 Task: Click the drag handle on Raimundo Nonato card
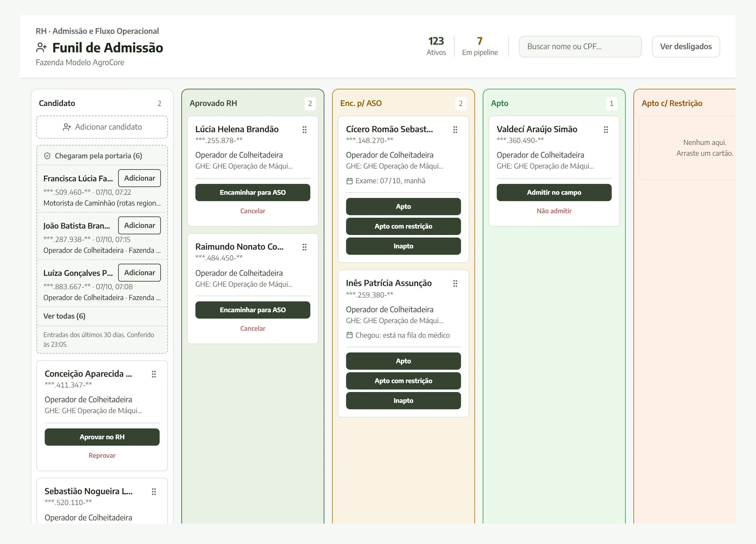(304, 247)
